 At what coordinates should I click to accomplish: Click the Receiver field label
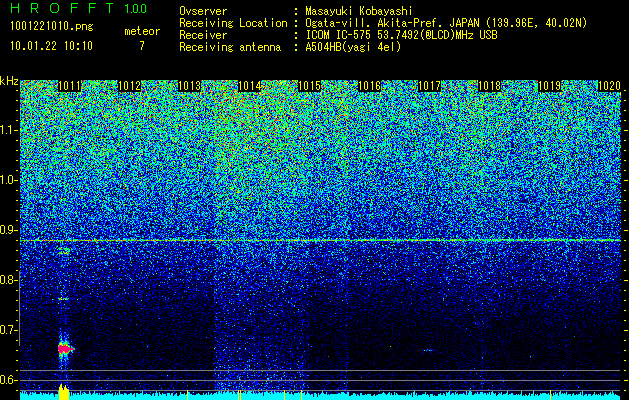(203, 35)
